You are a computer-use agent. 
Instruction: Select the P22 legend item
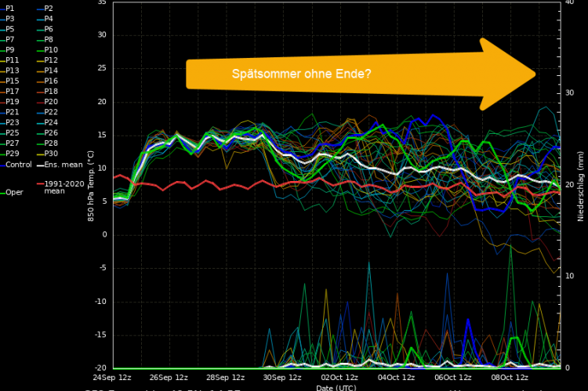tap(49, 112)
